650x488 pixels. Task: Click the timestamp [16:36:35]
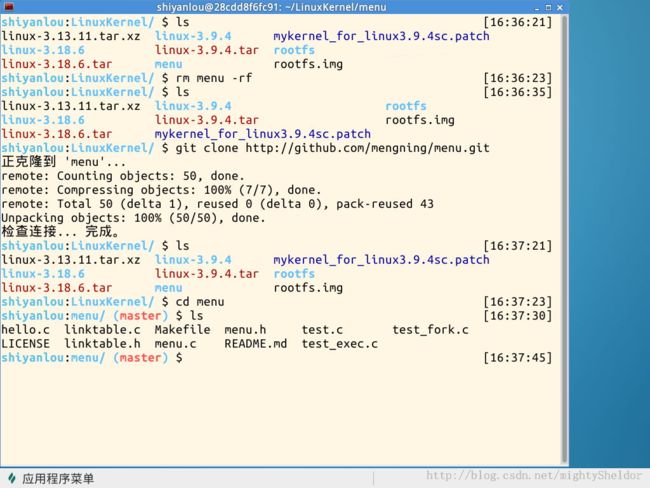518,92
